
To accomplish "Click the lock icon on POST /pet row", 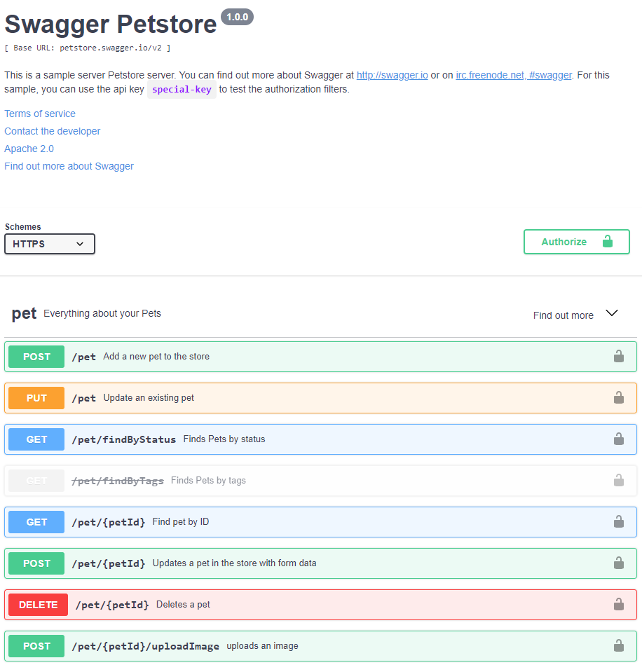I will point(618,356).
